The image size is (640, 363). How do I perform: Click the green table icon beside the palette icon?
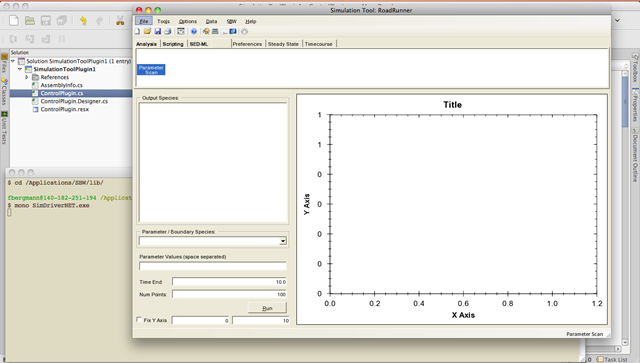(x=215, y=31)
